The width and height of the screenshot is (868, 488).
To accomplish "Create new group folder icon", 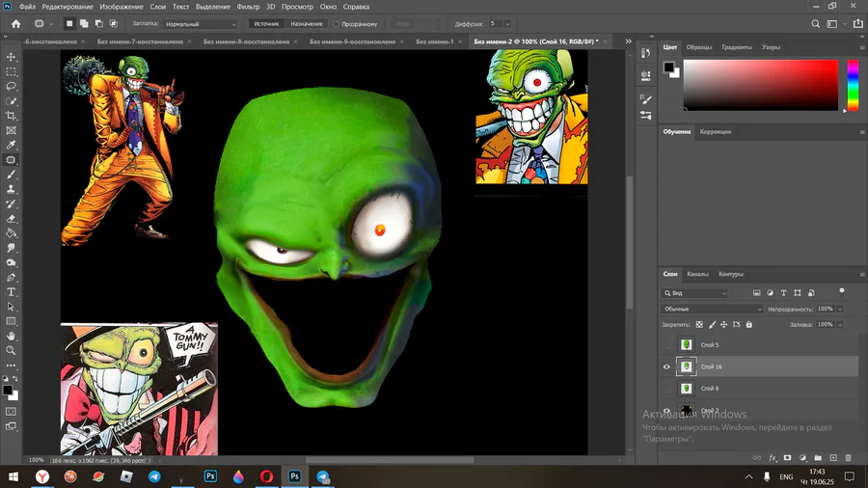I will pos(818,457).
